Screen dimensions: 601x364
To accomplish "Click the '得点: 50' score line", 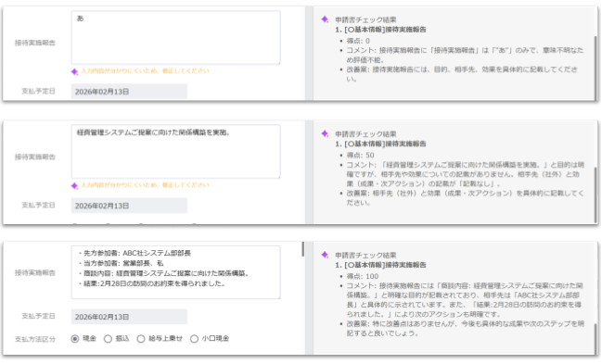I will pos(360,155).
